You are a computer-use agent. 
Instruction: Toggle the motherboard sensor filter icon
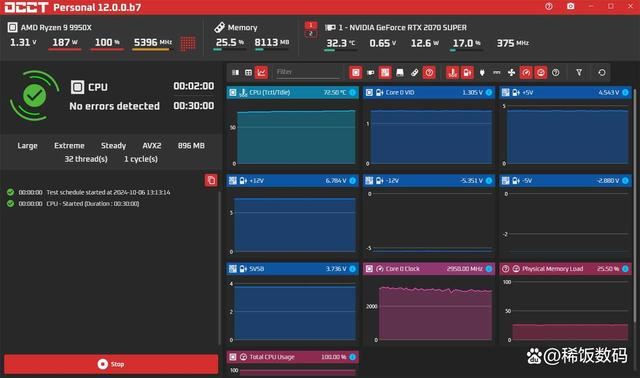point(385,73)
